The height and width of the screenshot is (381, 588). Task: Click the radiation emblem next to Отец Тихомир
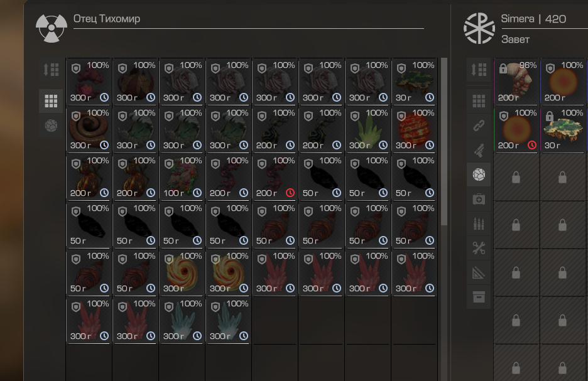click(x=52, y=28)
